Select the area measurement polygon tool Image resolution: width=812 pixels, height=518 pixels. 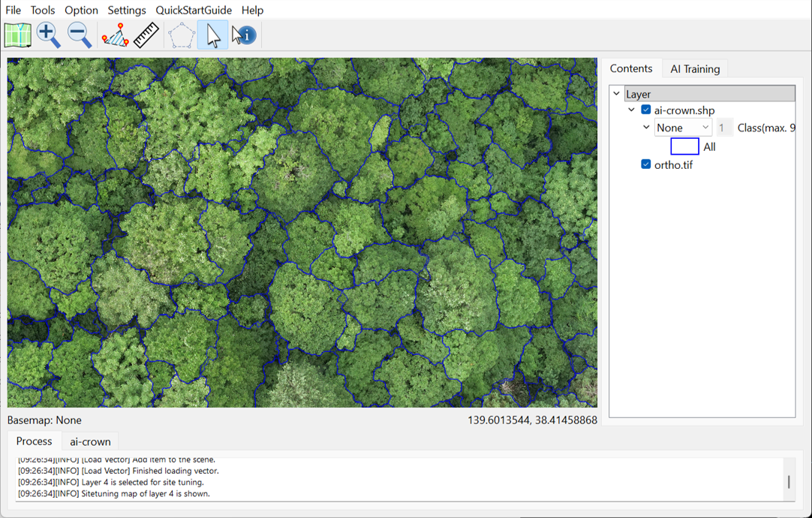coord(115,35)
